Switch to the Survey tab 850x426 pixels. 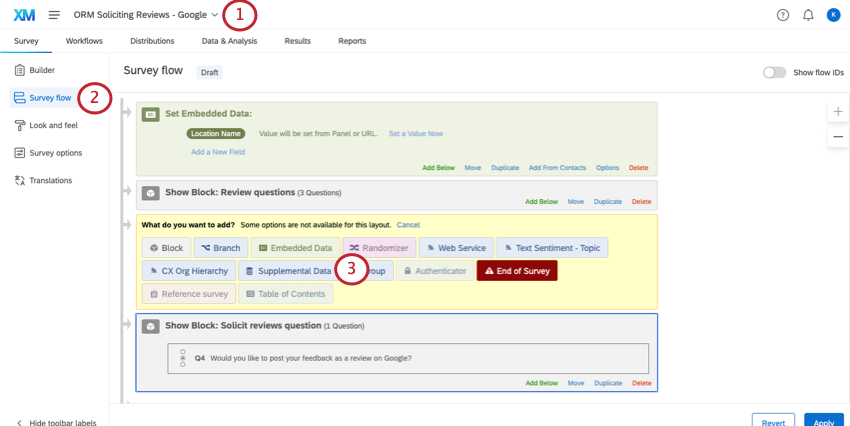pyautogui.click(x=26, y=41)
